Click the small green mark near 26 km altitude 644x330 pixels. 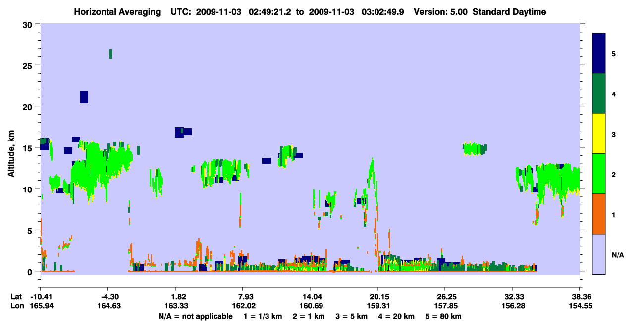pos(110,54)
